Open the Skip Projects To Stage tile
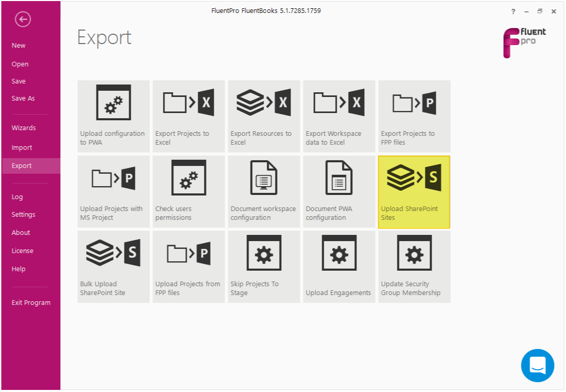This screenshot has width=566, height=392. [x=264, y=267]
